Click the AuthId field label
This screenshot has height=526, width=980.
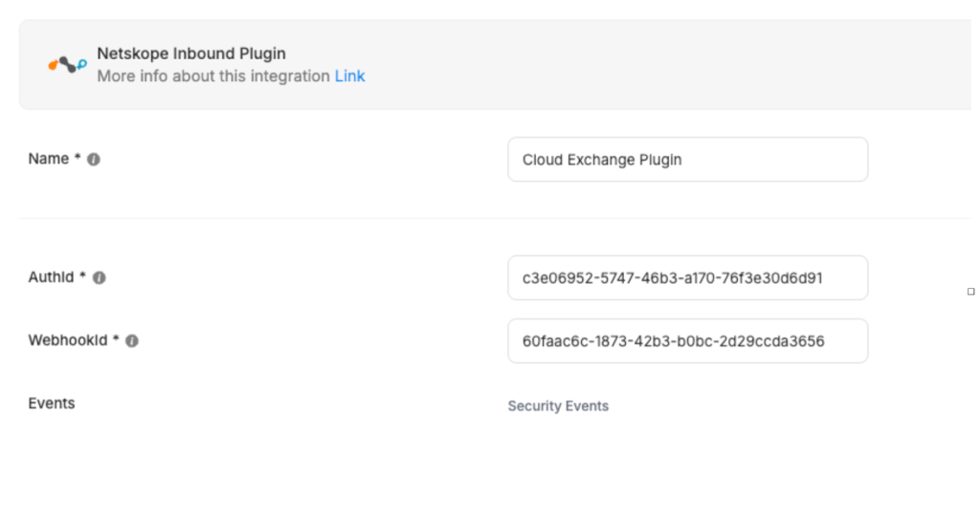pyautogui.click(x=51, y=276)
